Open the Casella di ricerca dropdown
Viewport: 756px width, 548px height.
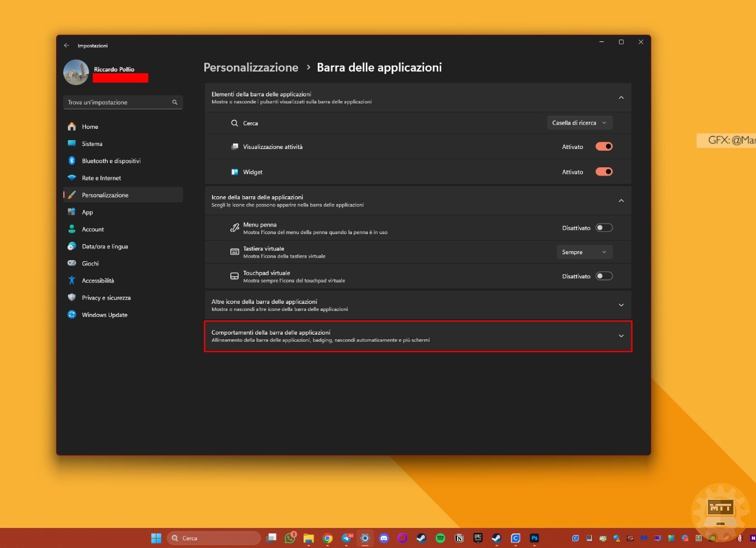point(579,122)
